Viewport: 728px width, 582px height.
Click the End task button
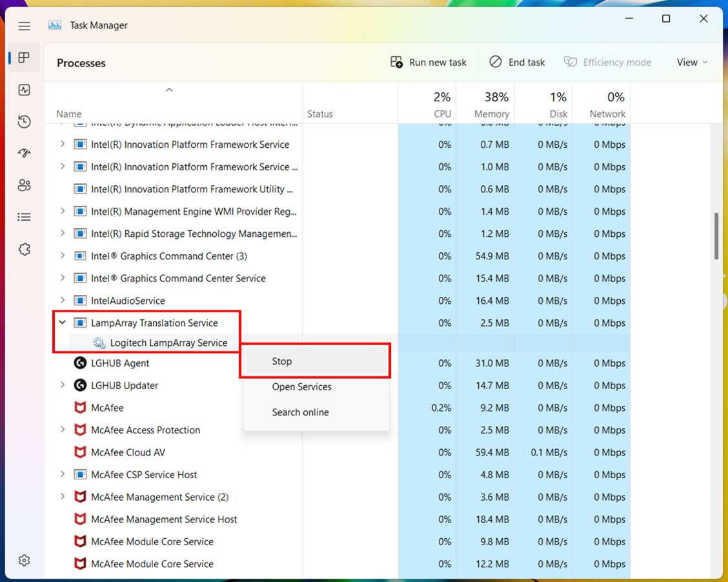pyautogui.click(x=517, y=62)
